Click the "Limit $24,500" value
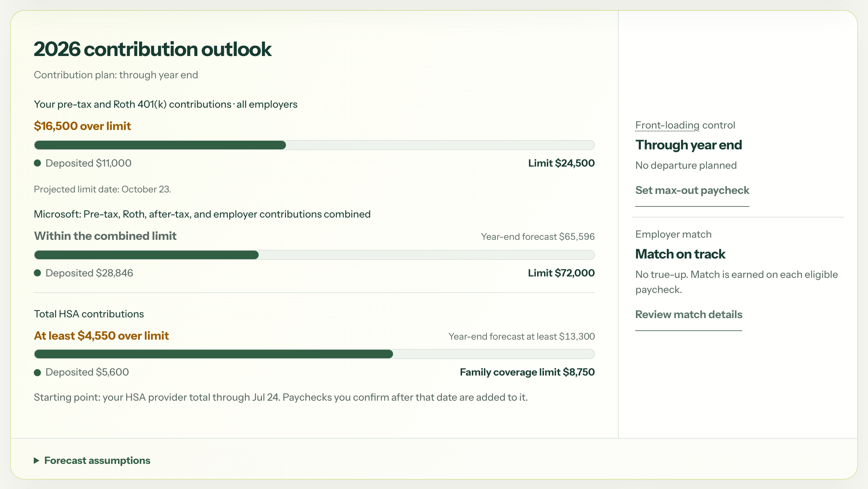Image resolution: width=868 pixels, height=489 pixels. tap(561, 163)
